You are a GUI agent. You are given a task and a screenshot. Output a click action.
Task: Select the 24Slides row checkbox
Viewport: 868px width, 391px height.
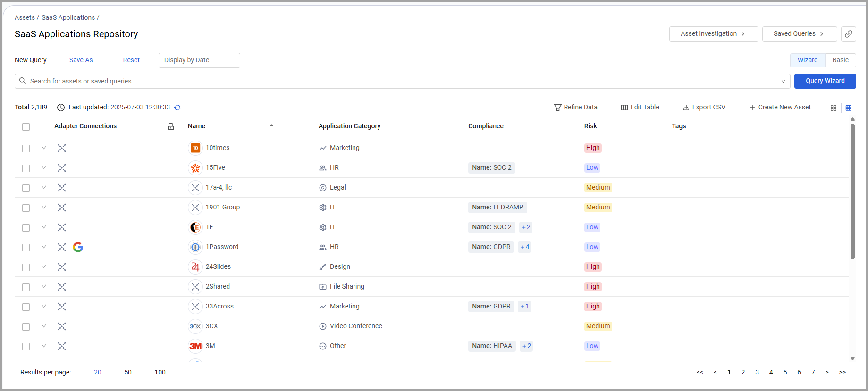[x=26, y=267]
